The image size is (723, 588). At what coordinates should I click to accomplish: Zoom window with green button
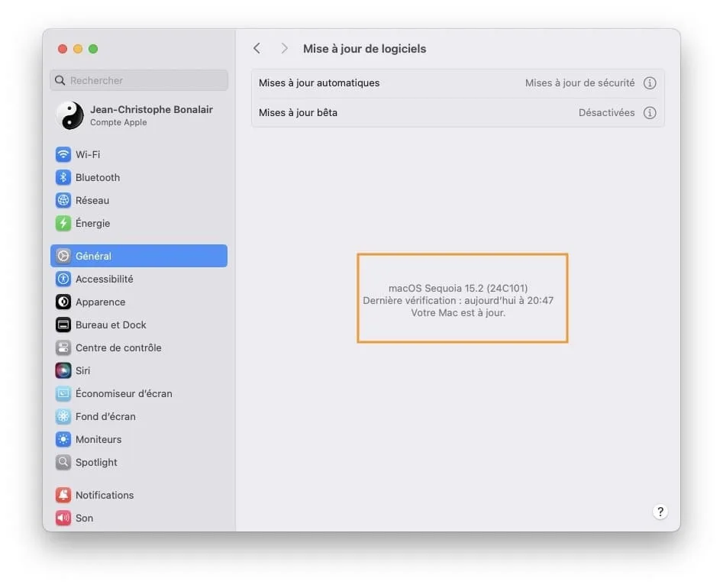pos(93,49)
